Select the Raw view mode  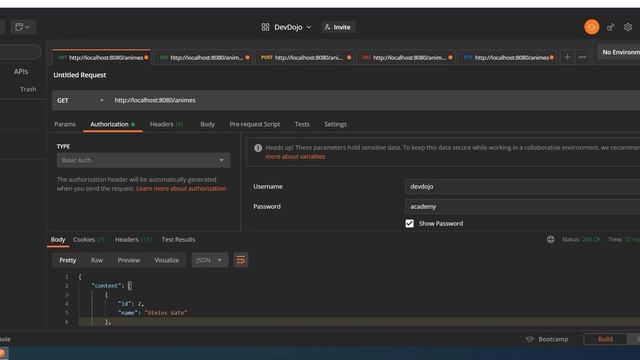[x=97, y=260]
